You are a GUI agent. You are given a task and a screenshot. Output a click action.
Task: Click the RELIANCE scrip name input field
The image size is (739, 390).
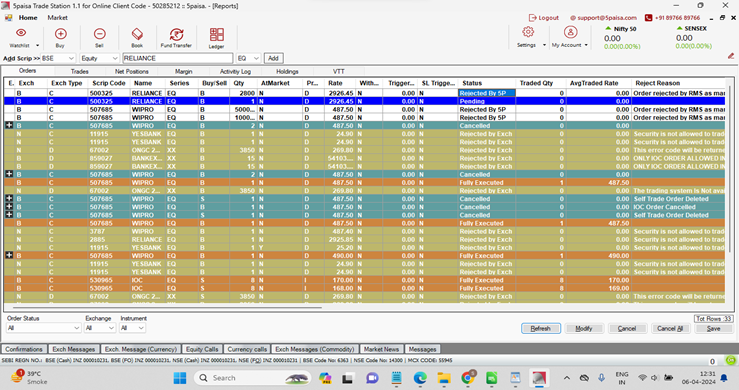tap(178, 58)
